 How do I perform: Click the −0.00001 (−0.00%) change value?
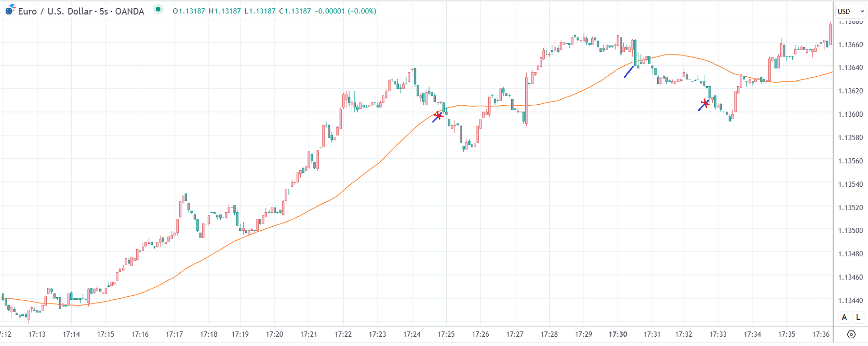tap(345, 11)
